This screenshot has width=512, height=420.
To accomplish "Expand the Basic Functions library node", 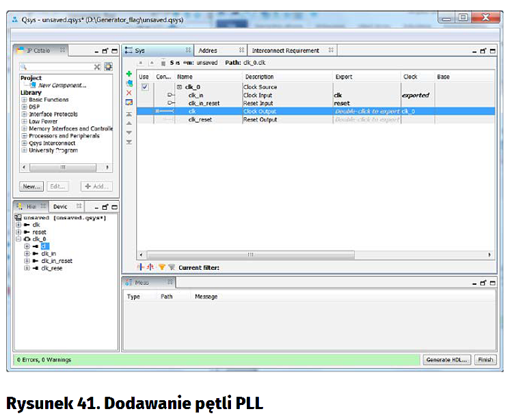I will click(x=25, y=100).
